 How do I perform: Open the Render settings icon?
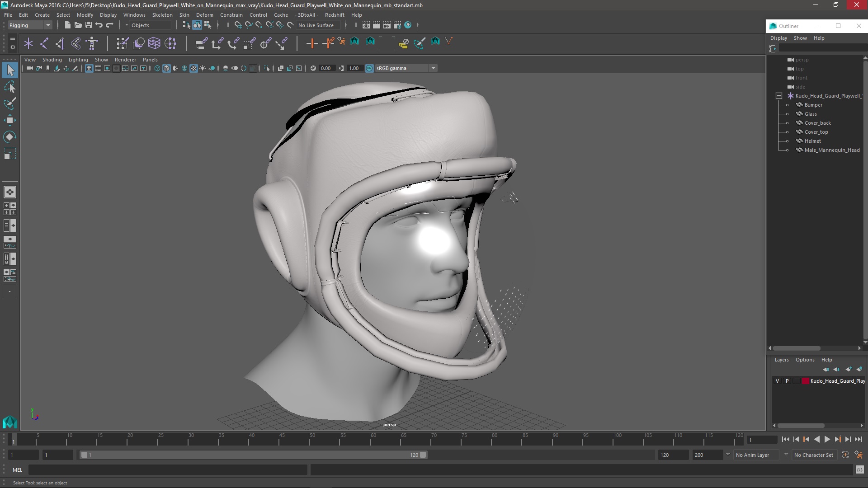pos(397,25)
